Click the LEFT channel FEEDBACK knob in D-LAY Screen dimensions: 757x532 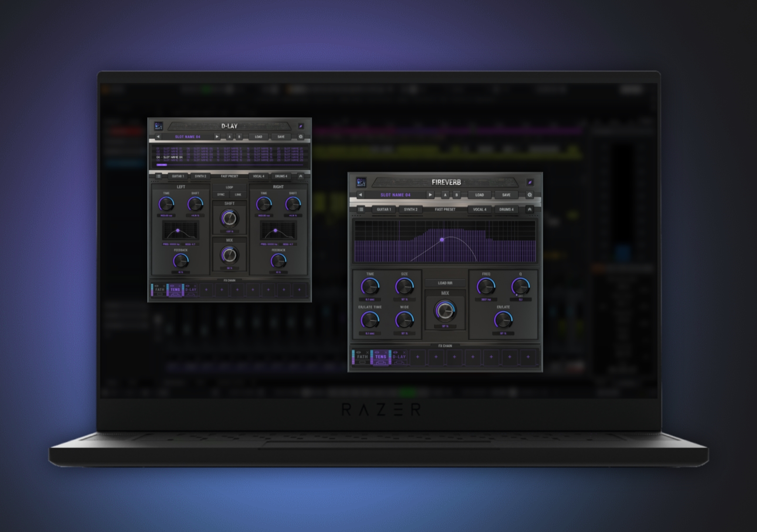[181, 261]
